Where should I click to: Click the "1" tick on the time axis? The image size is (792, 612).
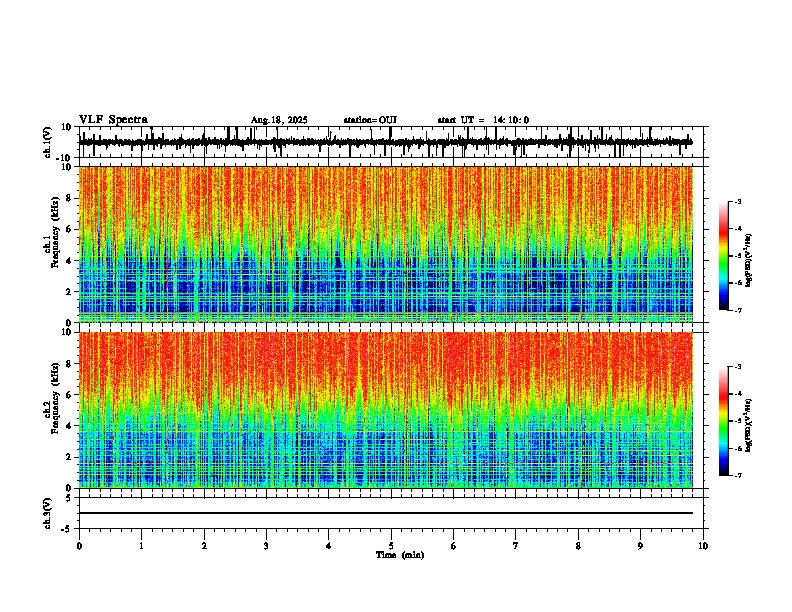pos(141,546)
